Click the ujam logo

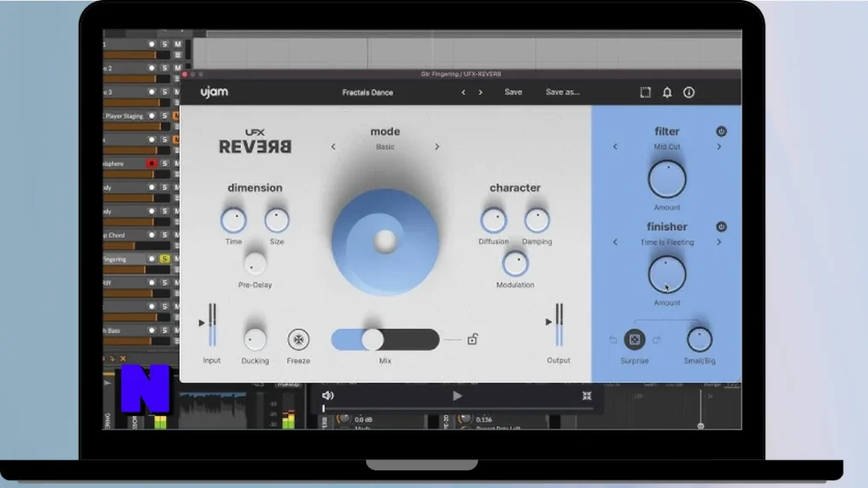coord(214,92)
